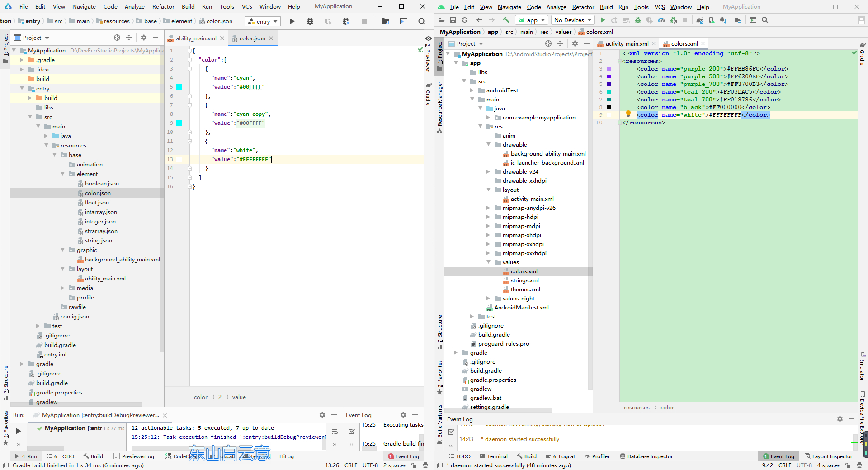Image resolution: width=868 pixels, height=470 pixels.
Task: Open the Profile app gauge icon in Android Studio
Action: pos(661,20)
